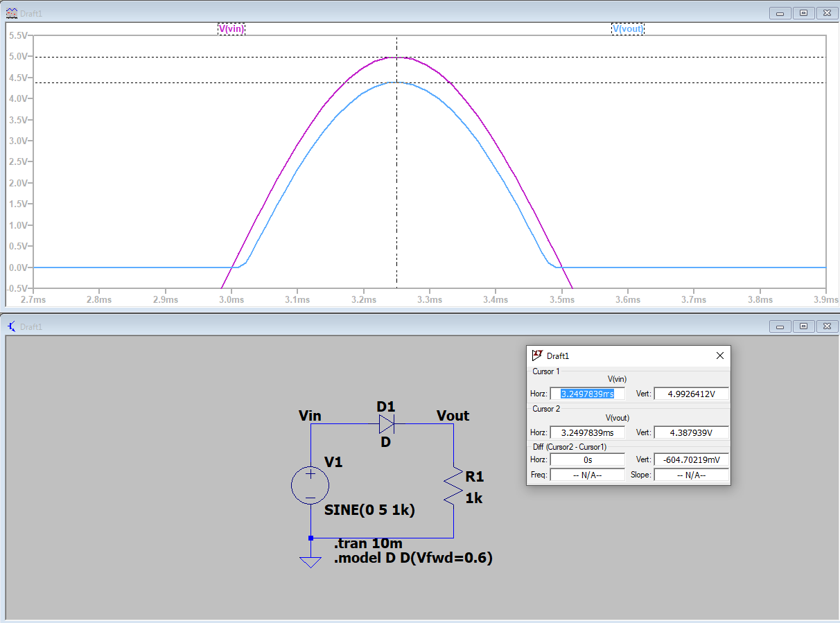Click the .tran 10m simulation directive
Viewport: 840px width, 623px height.
point(368,543)
